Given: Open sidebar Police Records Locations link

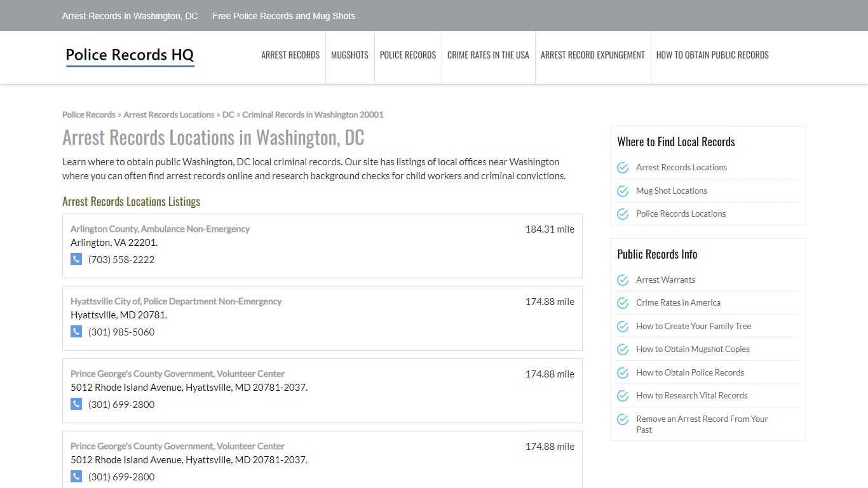Looking at the screenshot, I should coord(681,214).
